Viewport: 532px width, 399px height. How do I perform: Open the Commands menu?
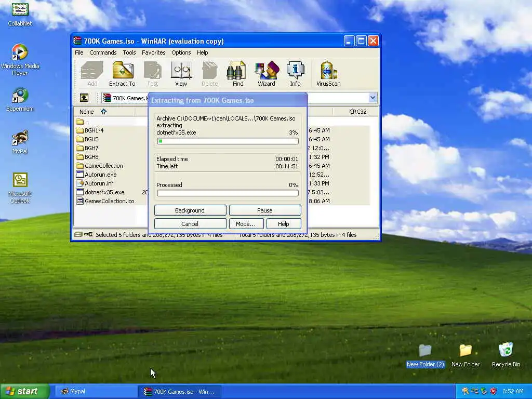[103, 52]
